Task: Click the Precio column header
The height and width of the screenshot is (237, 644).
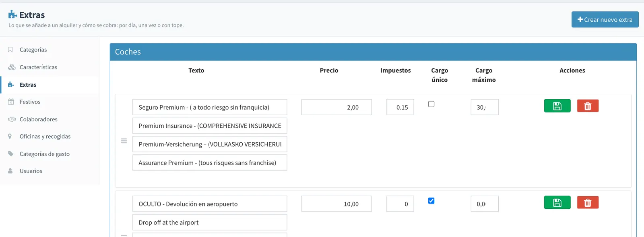Action: click(329, 70)
